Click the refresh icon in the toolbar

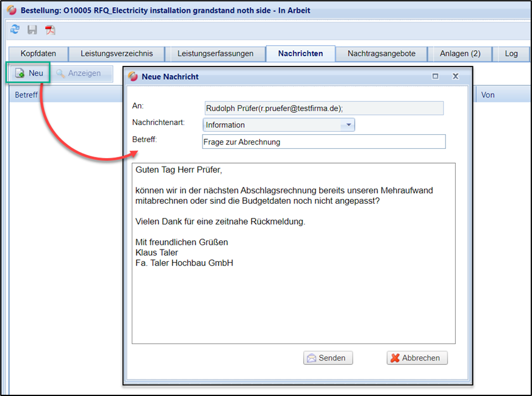coord(15,29)
